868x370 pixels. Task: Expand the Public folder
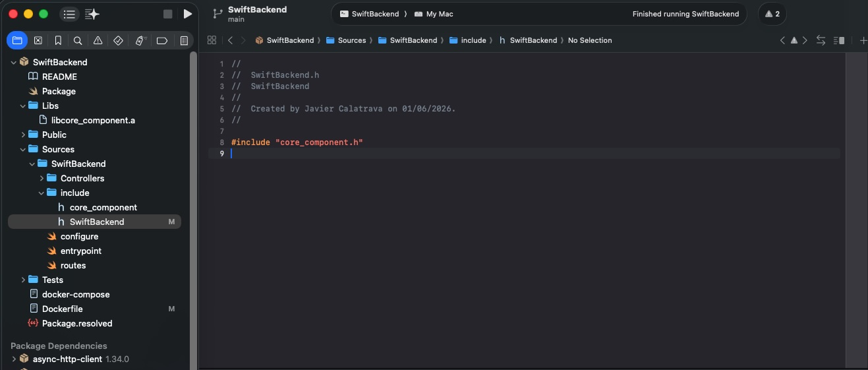(23, 135)
